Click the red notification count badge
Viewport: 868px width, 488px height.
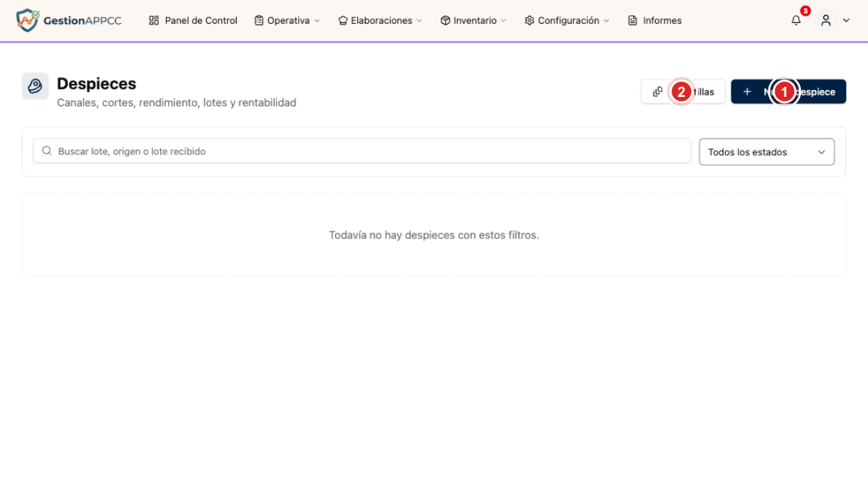(805, 11)
